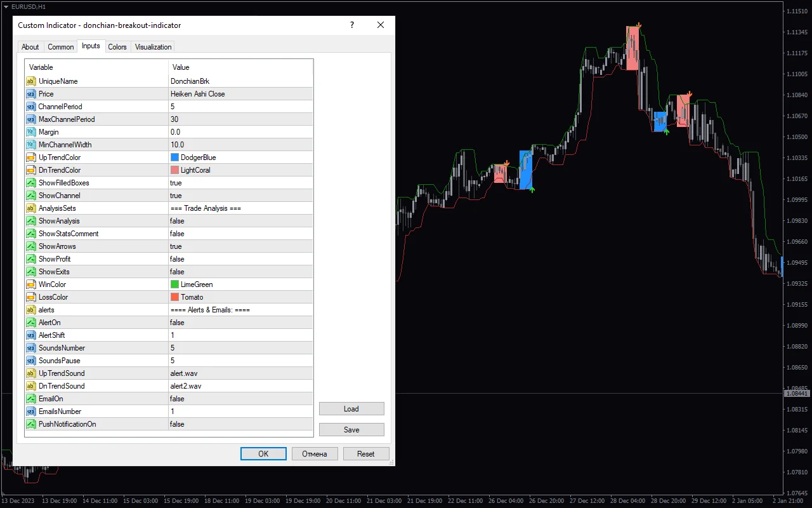
Task: Click the 123 icon next to MaxChannelPeriod
Action: point(30,119)
